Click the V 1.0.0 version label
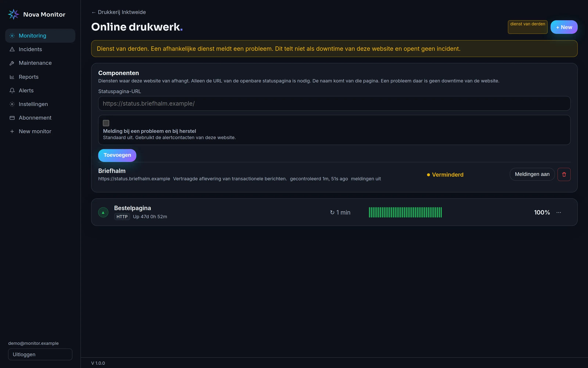 coord(98,363)
